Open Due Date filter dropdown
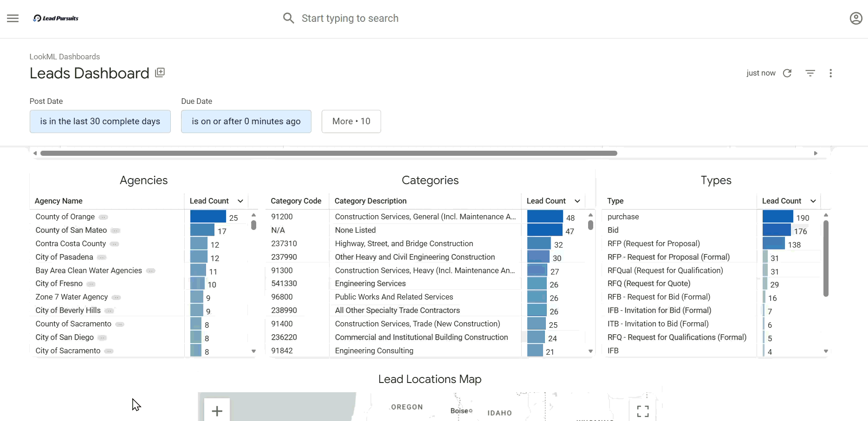Screen dimensions: 868x421 coord(246,121)
